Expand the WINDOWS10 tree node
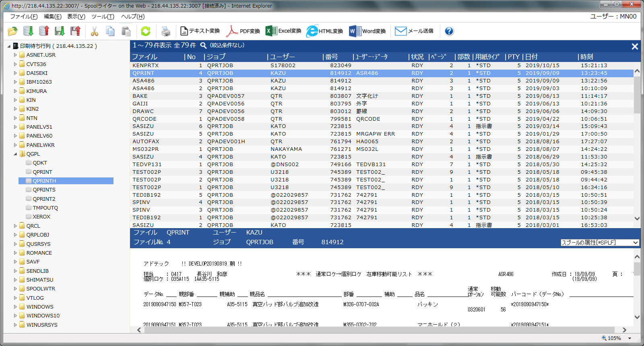644x346 pixels. (16, 316)
